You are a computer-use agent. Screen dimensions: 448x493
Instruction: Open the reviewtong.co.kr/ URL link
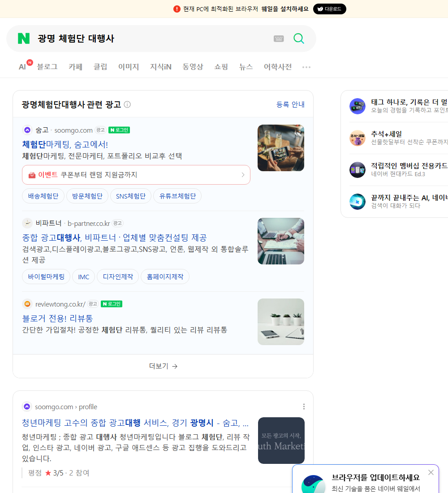(60, 304)
